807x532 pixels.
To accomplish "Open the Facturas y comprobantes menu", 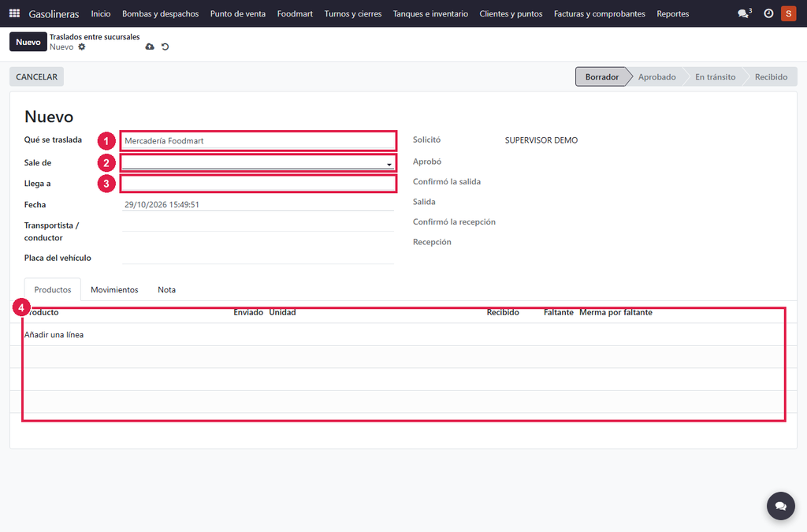I will tap(600, 13).
